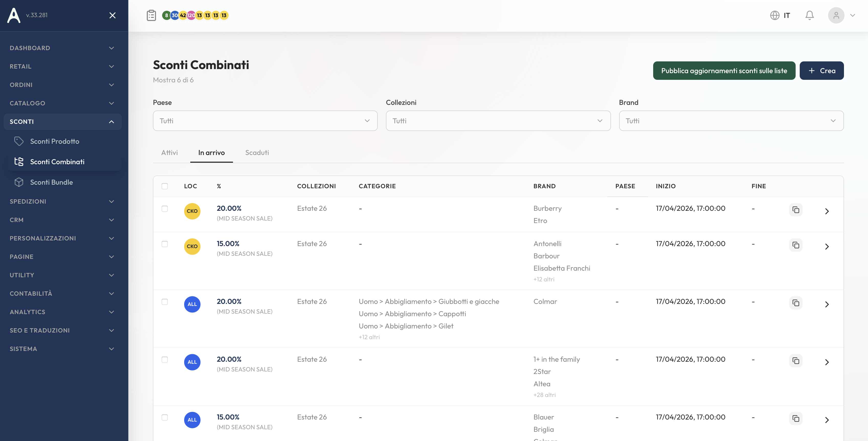
Task: Click the 15.00% value in Antonelli row
Action: click(x=228, y=244)
